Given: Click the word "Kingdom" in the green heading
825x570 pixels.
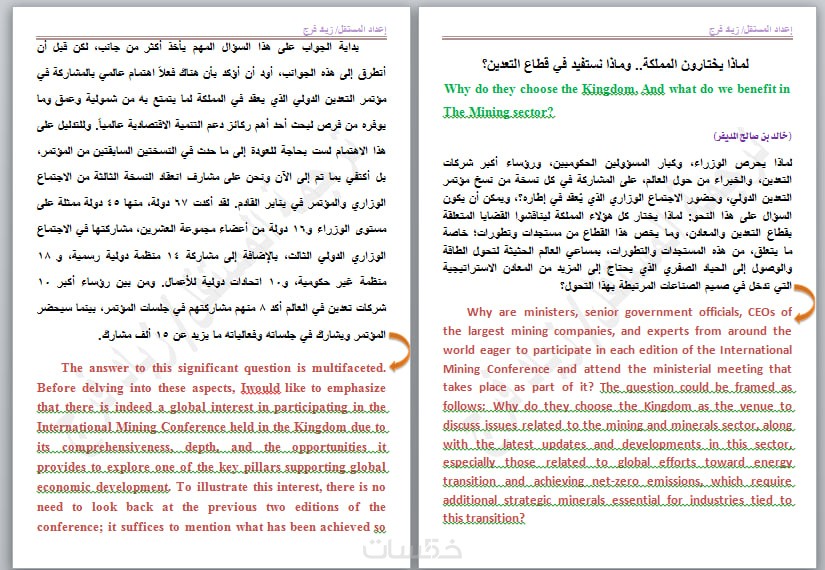Looking at the screenshot, I should click(608, 89).
